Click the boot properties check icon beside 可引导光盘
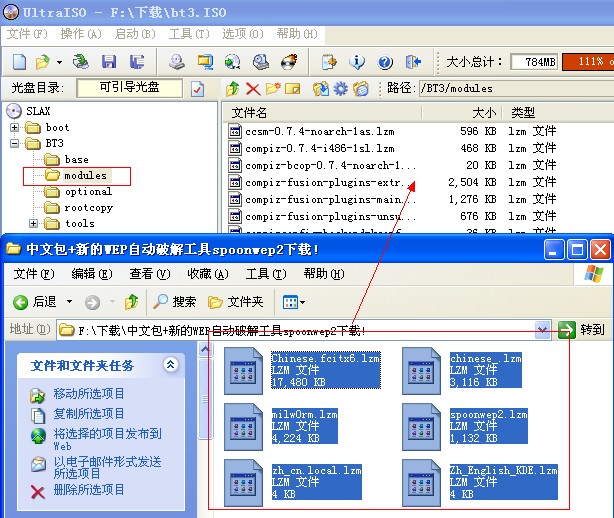Viewport: 614px width, 518px height. click(x=197, y=89)
